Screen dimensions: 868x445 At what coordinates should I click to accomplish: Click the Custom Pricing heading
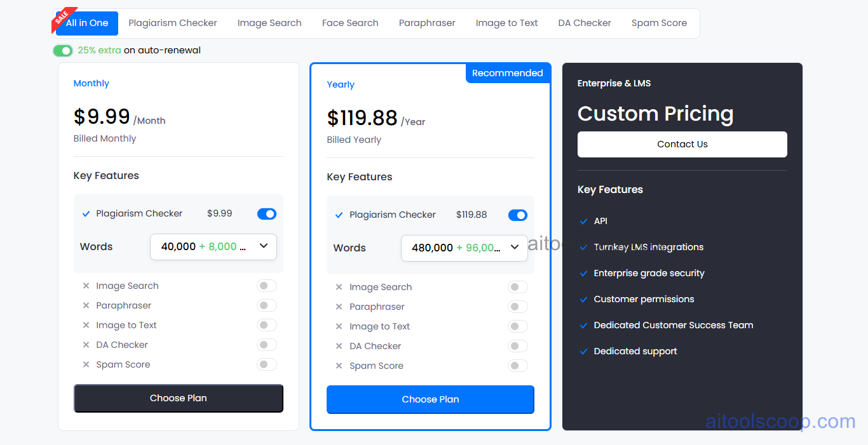656,114
